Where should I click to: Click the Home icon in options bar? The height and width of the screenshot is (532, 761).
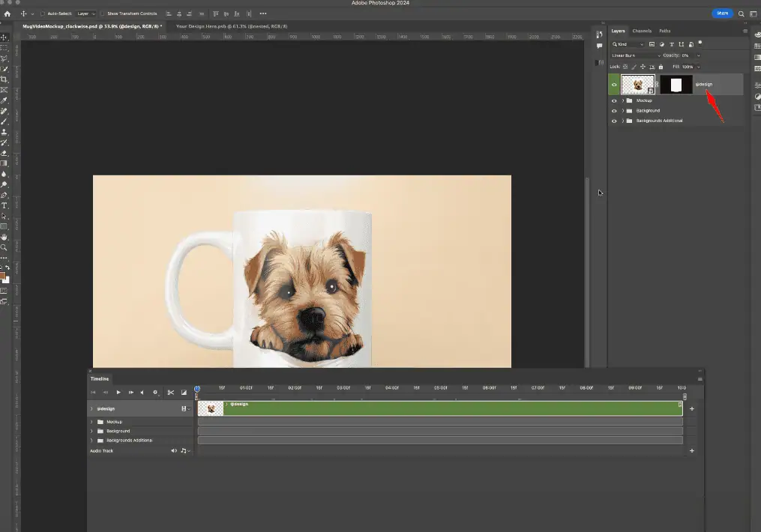tap(7, 13)
